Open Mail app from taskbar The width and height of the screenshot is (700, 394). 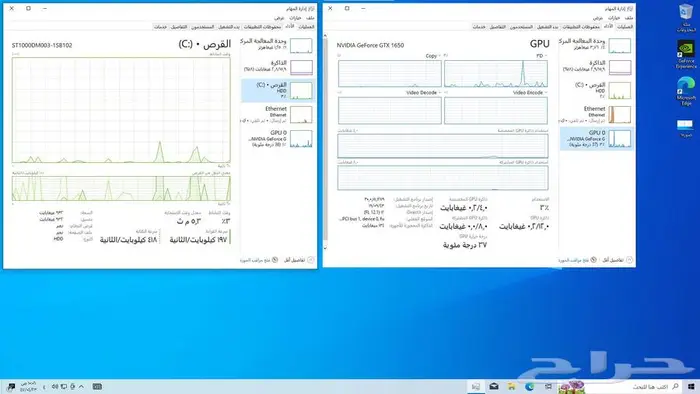[494, 386]
